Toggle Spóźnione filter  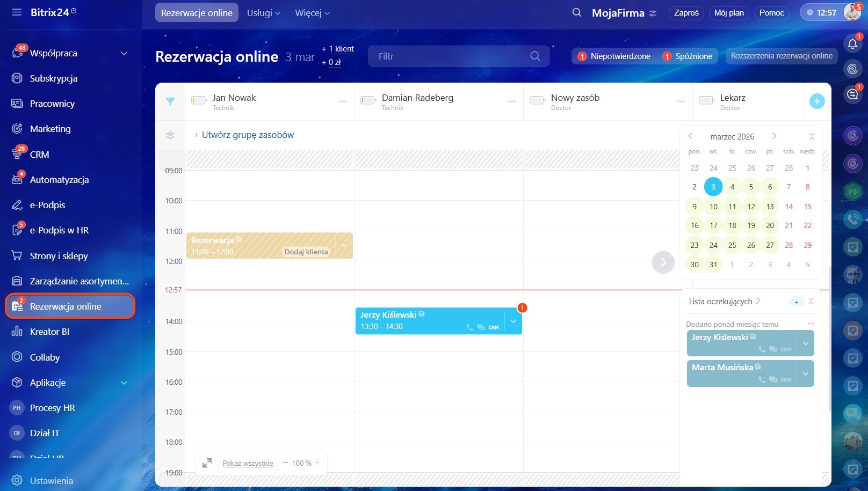point(688,56)
